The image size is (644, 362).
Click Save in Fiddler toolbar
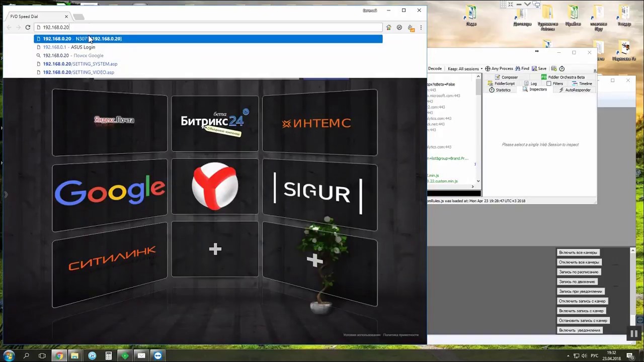pyautogui.click(x=539, y=69)
